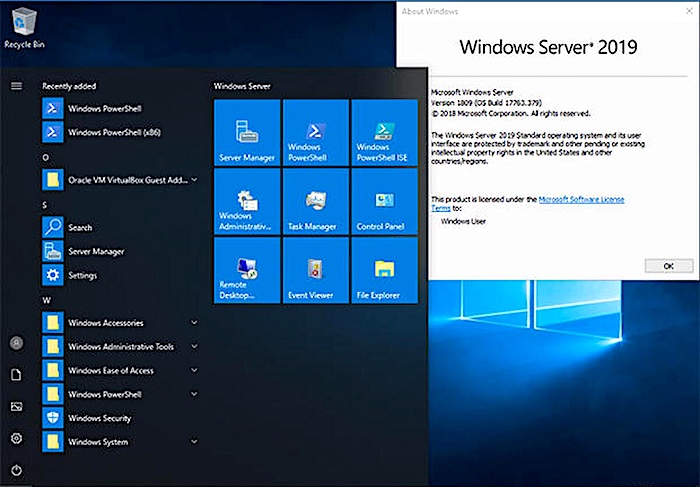Click the Power icon in Start rail
Screen dimensions: 700x487
[x=17, y=470]
